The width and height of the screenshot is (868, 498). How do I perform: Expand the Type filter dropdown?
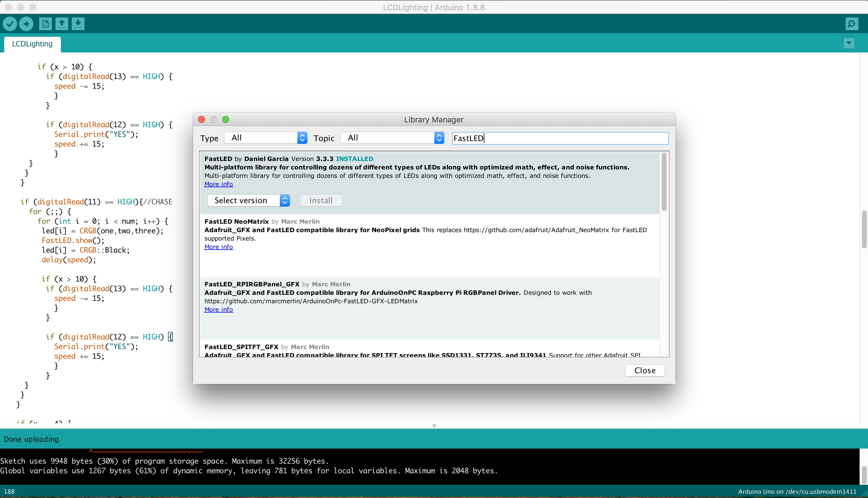pyautogui.click(x=265, y=138)
